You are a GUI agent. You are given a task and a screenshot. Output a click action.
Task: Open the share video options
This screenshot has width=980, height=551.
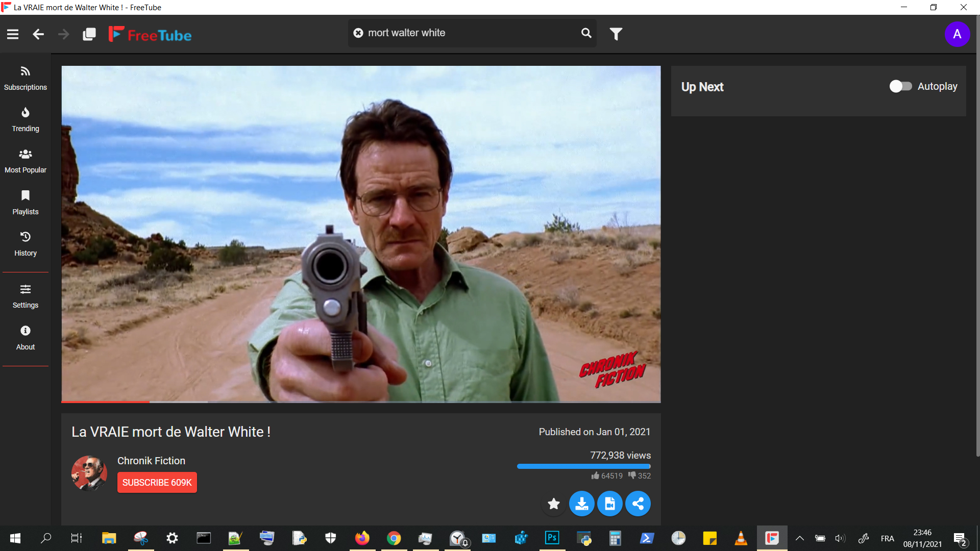[638, 504]
